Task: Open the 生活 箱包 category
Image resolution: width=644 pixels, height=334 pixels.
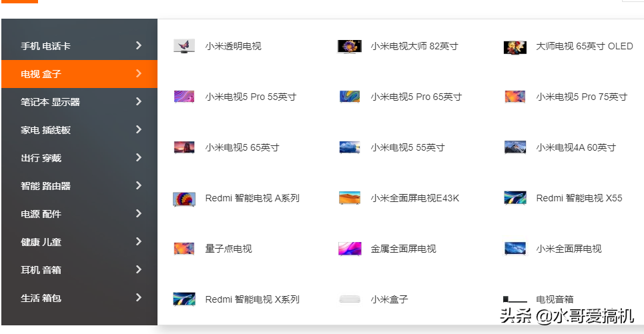Action: (x=79, y=298)
